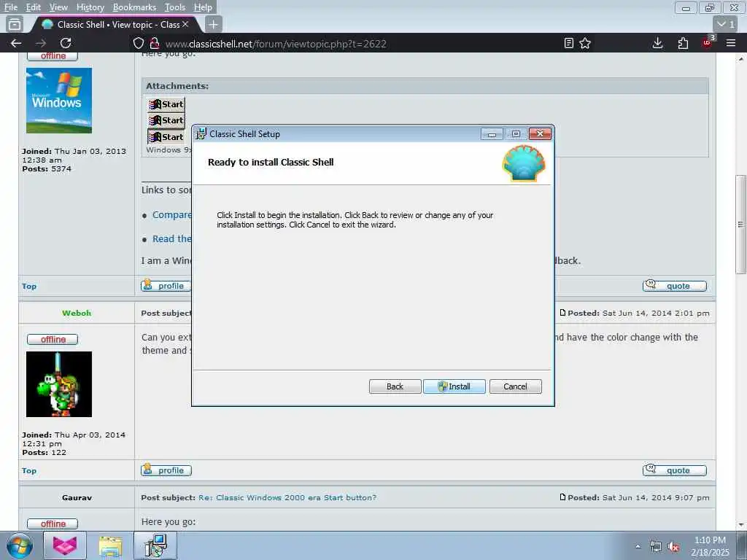Open the network tray icon
747x560 pixels.
(x=656, y=547)
